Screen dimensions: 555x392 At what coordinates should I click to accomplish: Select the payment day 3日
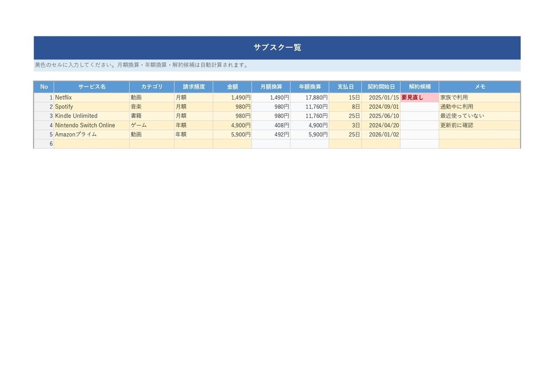[345, 125]
